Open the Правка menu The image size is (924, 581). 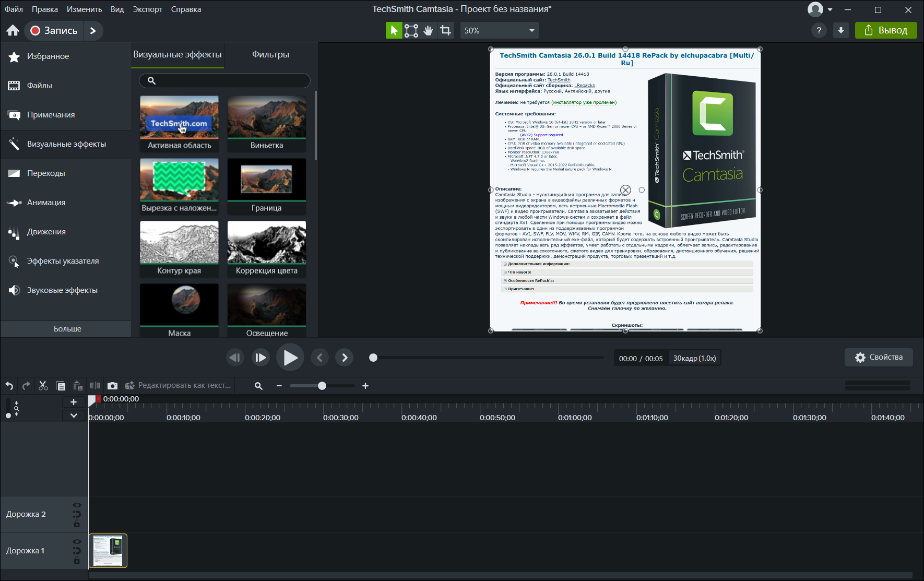45,9
